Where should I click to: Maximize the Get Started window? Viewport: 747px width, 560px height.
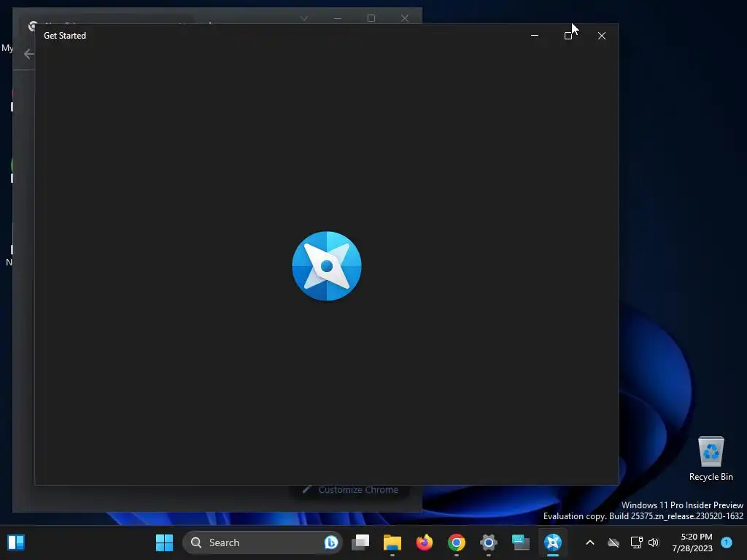[x=568, y=36]
